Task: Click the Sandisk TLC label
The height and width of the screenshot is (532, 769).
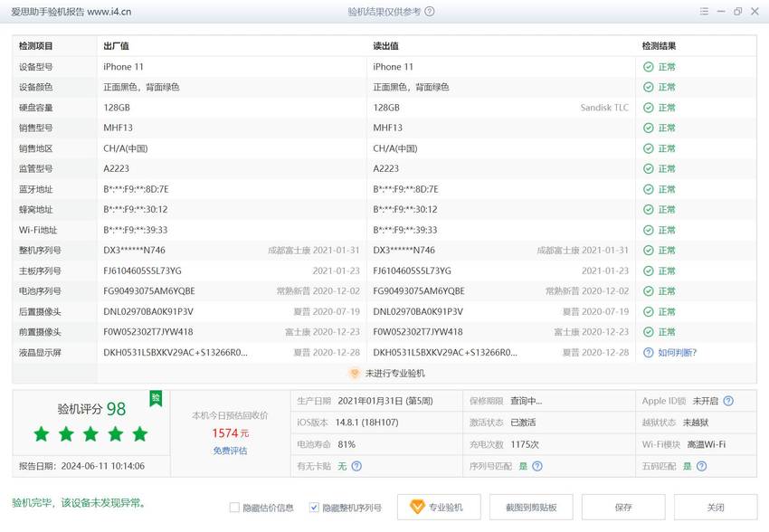Action: tap(604, 108)
